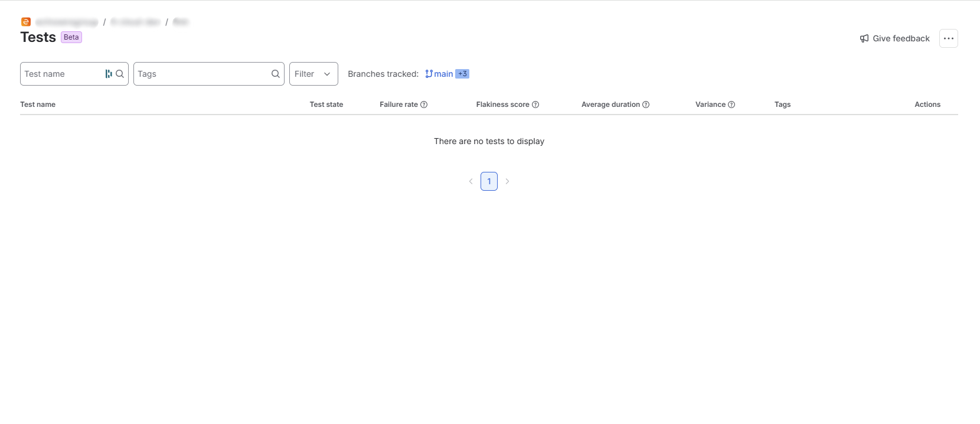This screenshot has height=424, width=980.
Task: Click the magnifier icon in Tags field
Action: 276,74
